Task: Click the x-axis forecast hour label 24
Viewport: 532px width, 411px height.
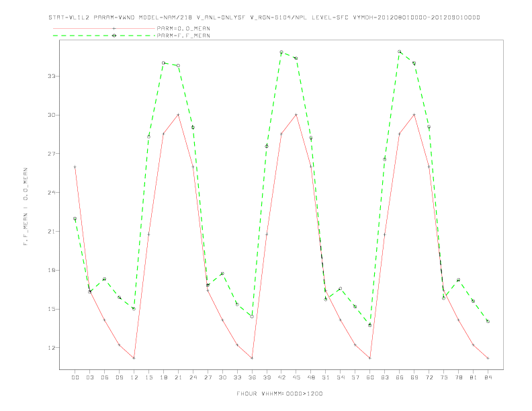Action: (x=193, y=377)
